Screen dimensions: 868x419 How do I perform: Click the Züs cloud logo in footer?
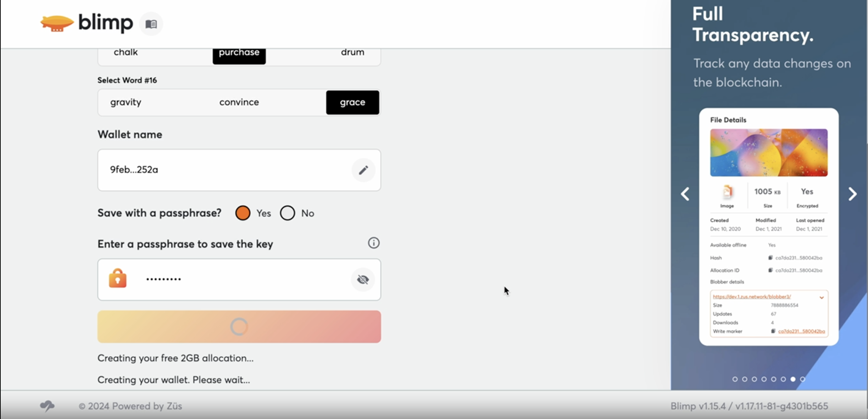[47, 406]
